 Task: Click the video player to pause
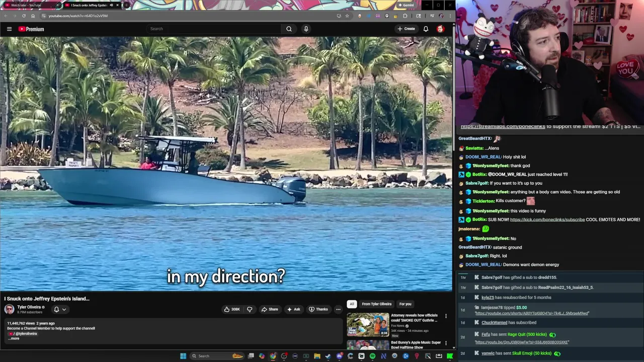coord(226,163)
